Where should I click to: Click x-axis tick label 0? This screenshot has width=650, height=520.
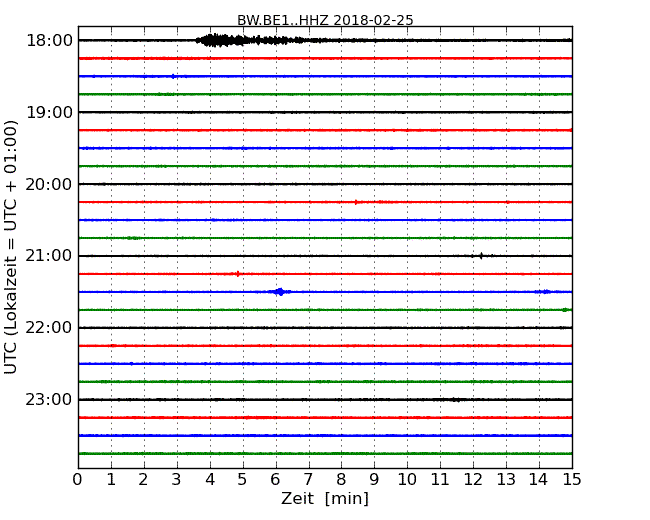tap(78, 480)
